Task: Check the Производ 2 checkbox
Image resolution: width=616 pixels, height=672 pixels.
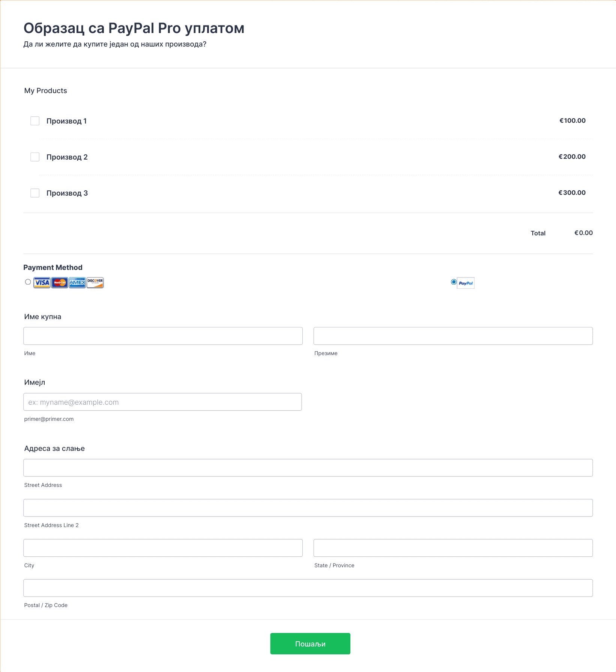Action: tap(35, 157)
